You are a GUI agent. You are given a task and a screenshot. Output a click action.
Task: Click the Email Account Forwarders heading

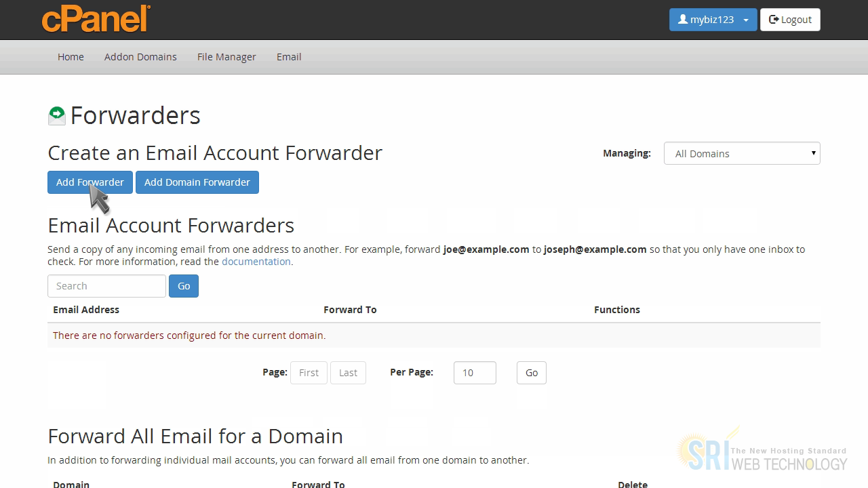[x=171, y=225]
